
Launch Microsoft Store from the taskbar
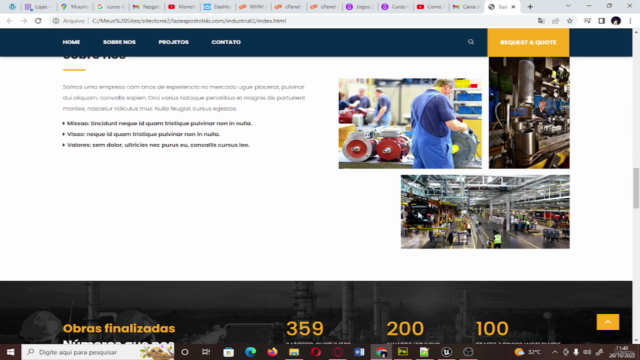(229, 352)
